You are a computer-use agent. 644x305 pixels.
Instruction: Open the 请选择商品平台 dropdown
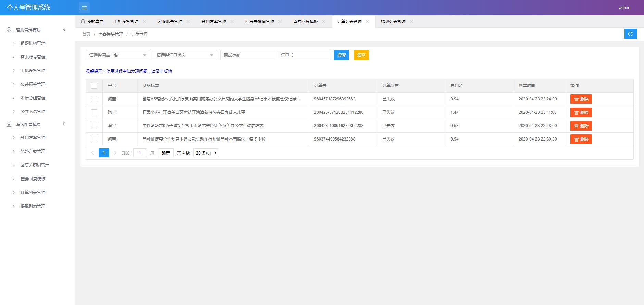point(118,55)
